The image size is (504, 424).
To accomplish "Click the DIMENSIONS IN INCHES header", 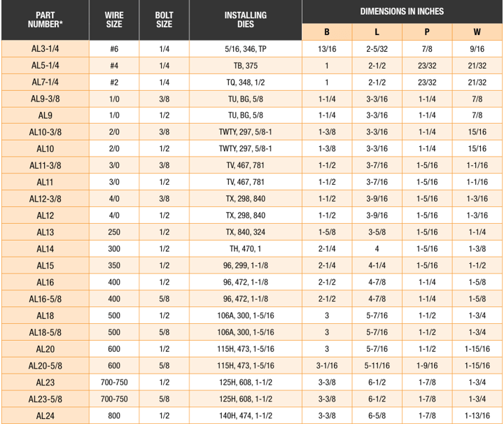I will (x=402, y=11).
